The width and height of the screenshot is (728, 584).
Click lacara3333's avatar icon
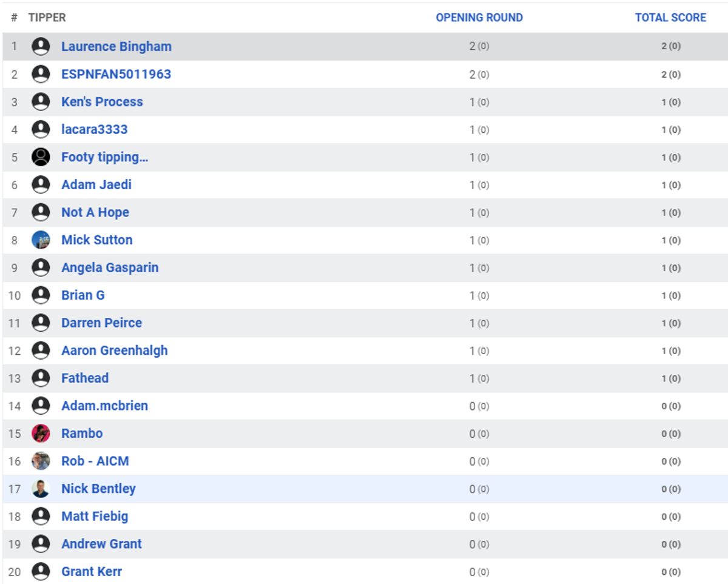[41, 130]
